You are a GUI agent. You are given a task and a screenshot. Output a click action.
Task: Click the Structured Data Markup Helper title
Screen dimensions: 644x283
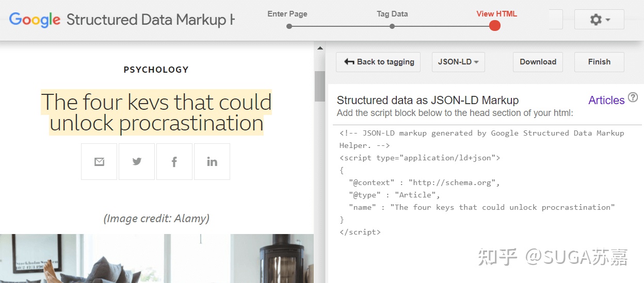coord(150,20)
